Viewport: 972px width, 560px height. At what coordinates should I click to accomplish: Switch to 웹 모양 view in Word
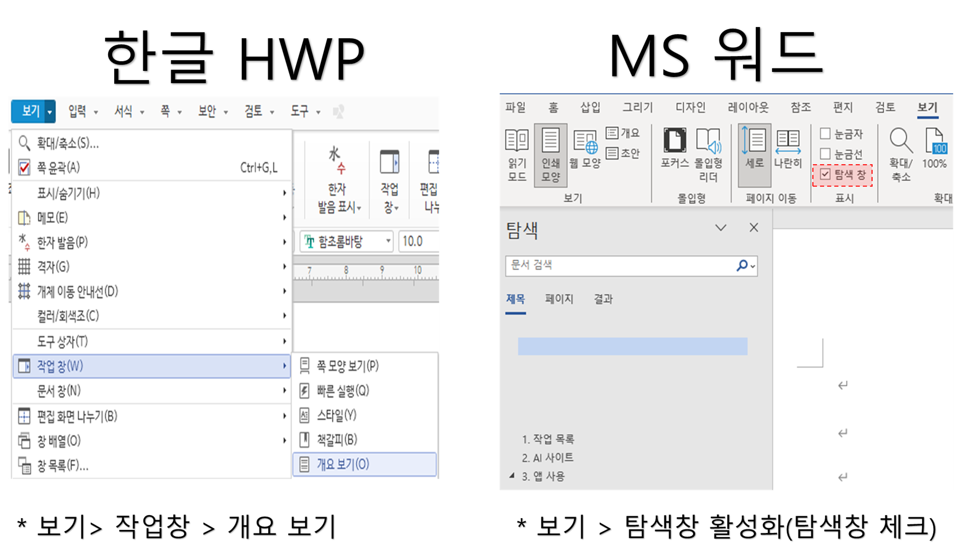pyautogui.click(x=585, y=150)
